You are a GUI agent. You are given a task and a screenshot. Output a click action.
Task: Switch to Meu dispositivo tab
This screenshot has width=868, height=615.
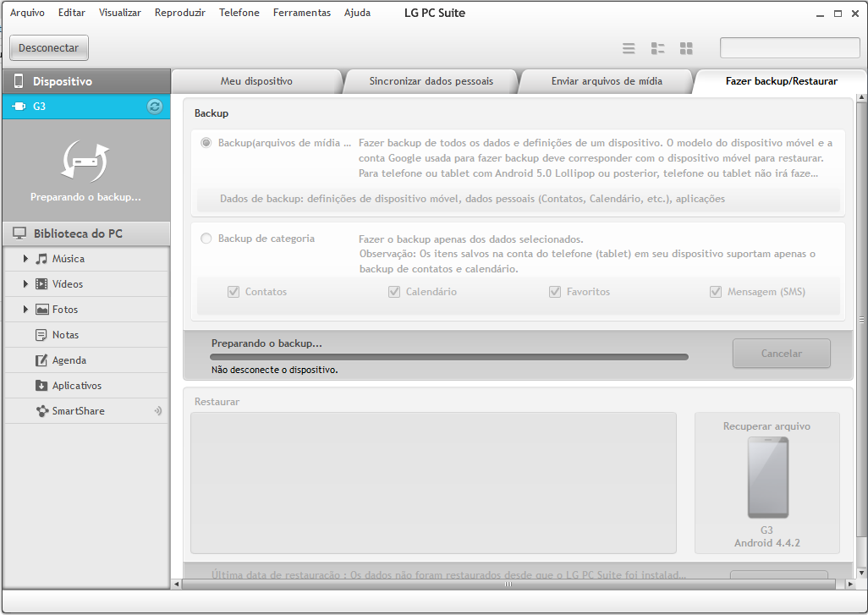coord(256,81)
